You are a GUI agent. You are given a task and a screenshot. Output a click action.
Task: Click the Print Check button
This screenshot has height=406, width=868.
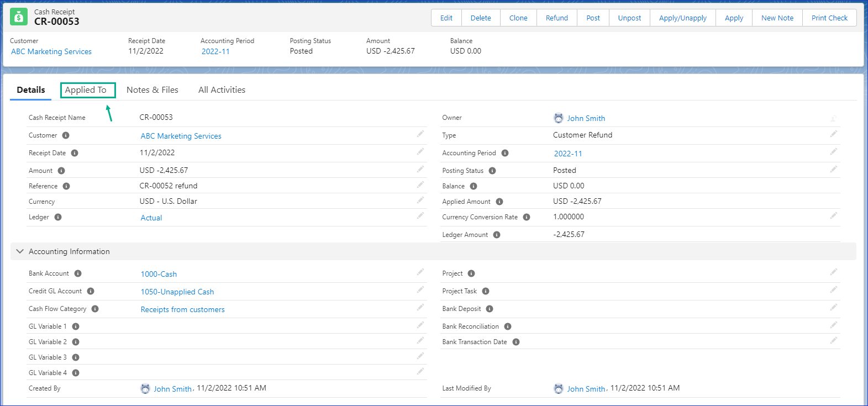pos(829,18)
